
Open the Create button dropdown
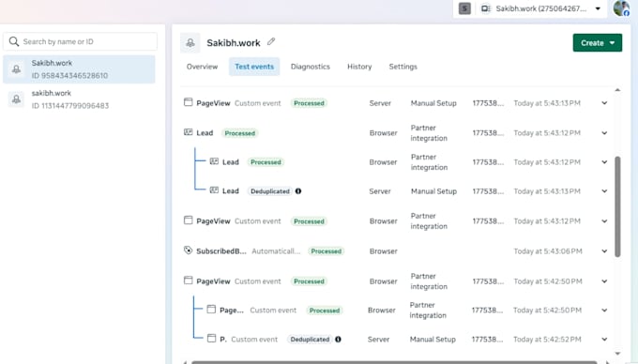(x=598, y=43)
